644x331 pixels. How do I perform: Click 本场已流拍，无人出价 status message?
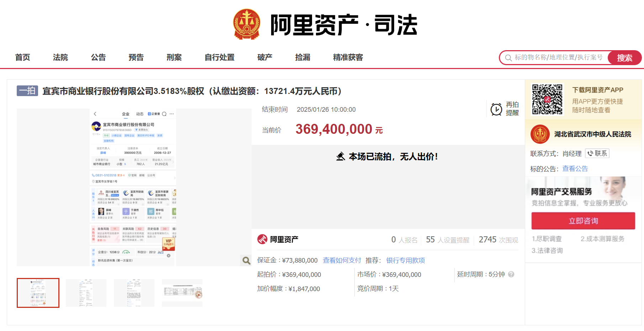click(393, 157)
